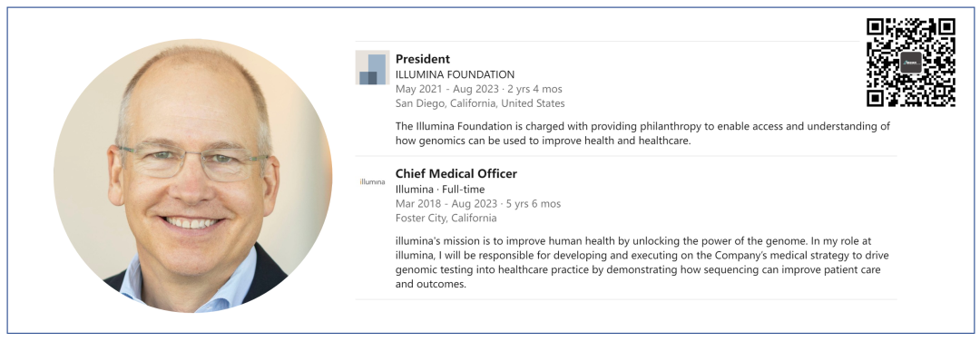Click the Illumina Foundation philanthropy description
The image size is (980, 341).
tap(643, 133)
